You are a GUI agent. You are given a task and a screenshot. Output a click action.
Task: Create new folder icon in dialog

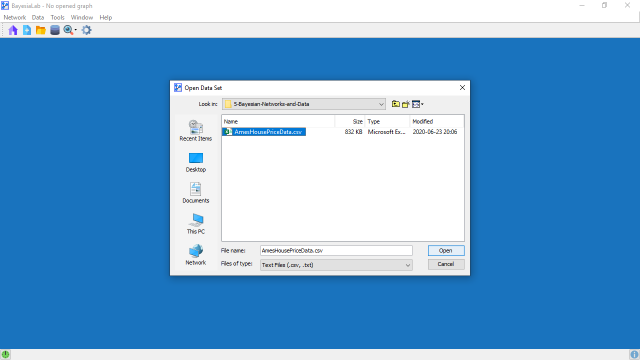coord(406,104)
